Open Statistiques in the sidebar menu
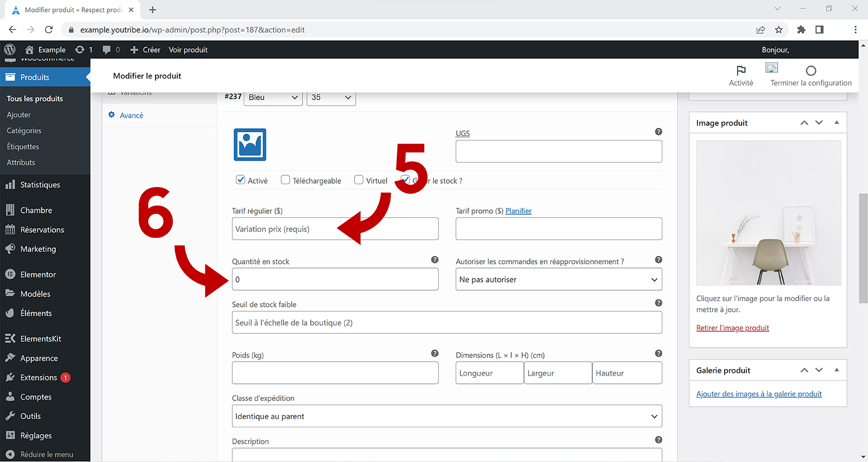This screenshot has width=868, height=462. coord(40,185)
